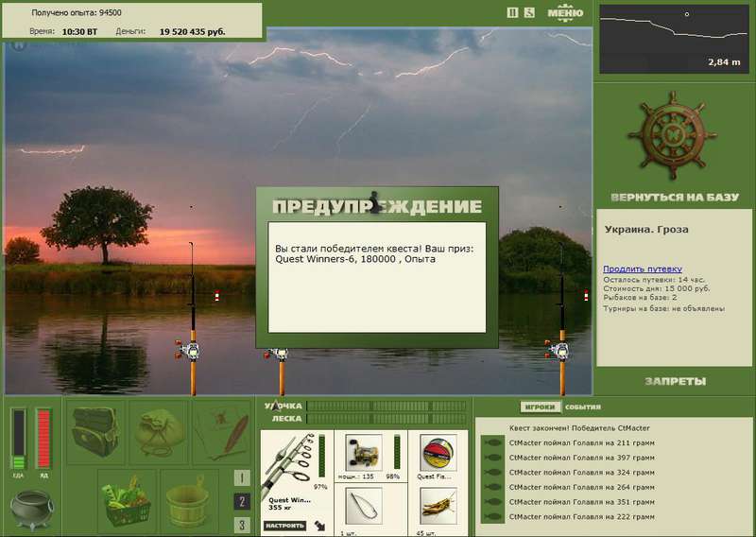Viewport: 756px width, 537px height.
Task: Click the НАСТРОИТЬ button
Action: [x=284, y=526]
